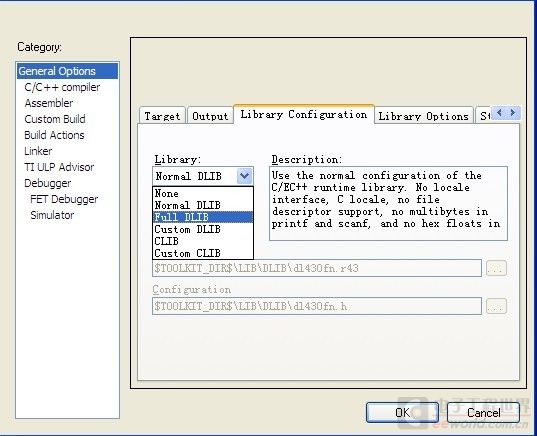Select Assembler in the category list
This screenshot has height=436, width=537.
(49, 103)
